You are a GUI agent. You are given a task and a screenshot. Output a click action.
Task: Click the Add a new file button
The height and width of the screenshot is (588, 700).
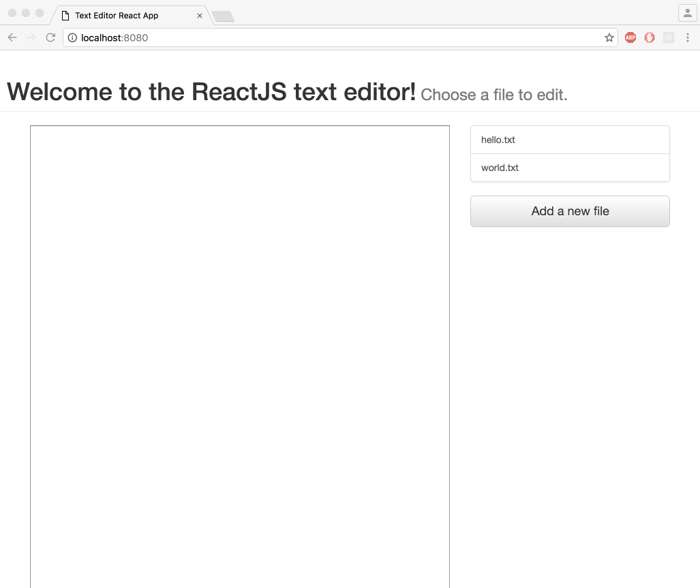pos(570,211)
